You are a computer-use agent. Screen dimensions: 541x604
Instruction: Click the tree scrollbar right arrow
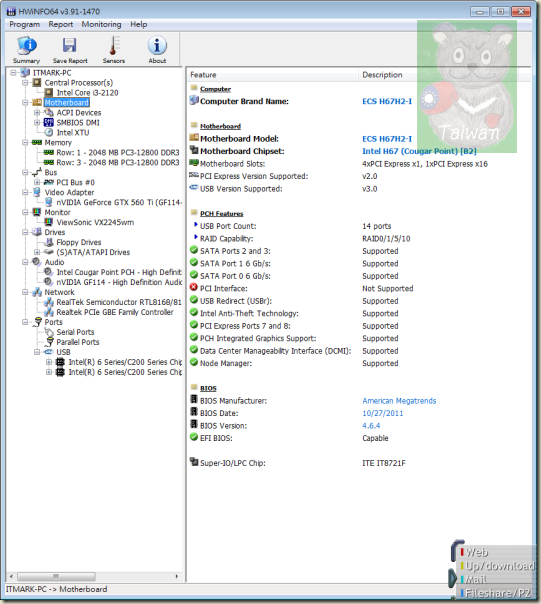176,576
